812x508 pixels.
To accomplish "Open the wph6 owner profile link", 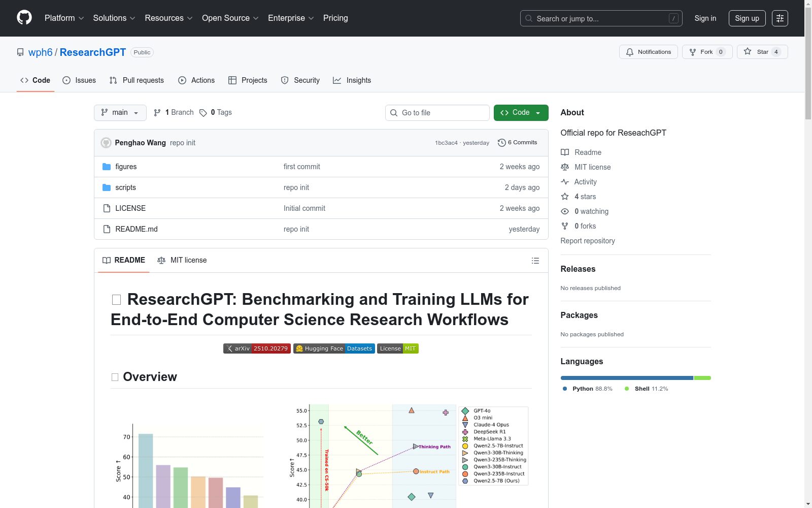I will pyautogui.click(x=41, y=52).
